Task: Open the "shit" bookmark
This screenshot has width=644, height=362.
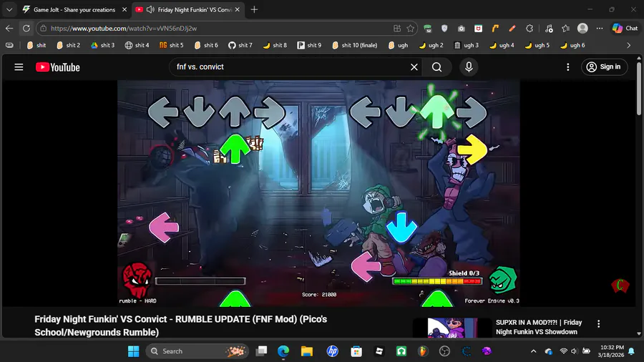Action: pos(36,45)
